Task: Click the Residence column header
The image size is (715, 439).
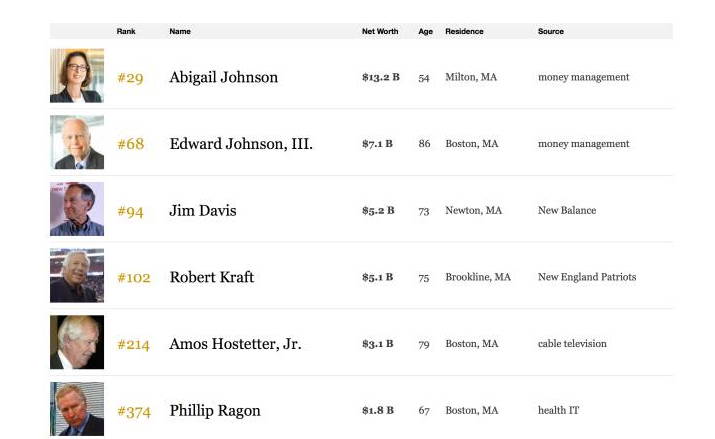Action: (464, 32)
